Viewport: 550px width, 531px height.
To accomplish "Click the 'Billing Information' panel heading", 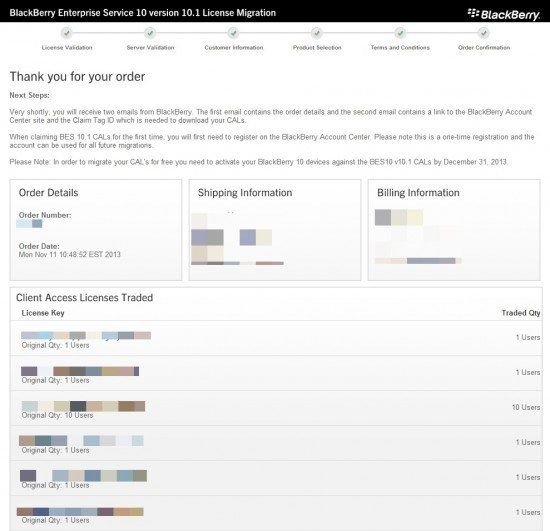I will point(418,193).
